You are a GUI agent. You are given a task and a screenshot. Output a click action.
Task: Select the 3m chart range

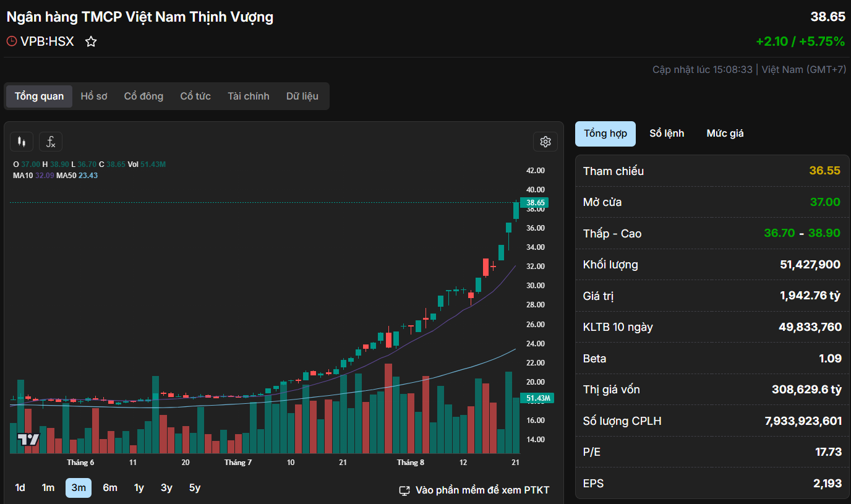[79, 488]
